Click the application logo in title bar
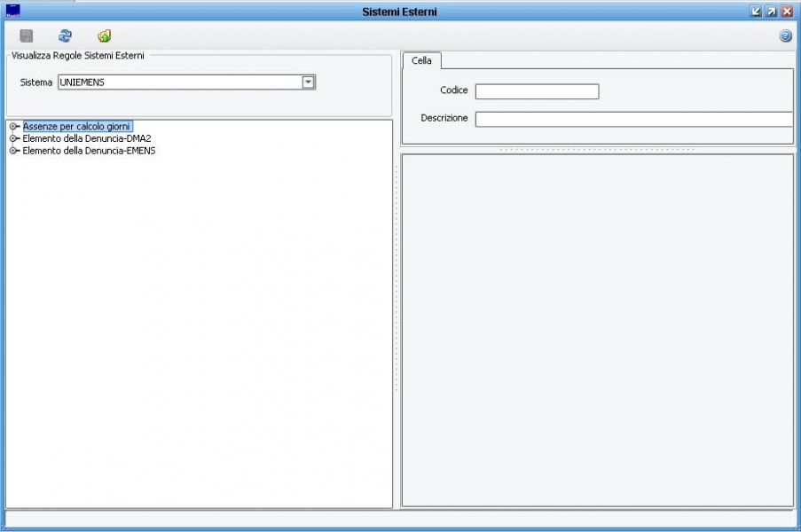Screen dimensions: 801x532 click(x=12, y=11)
